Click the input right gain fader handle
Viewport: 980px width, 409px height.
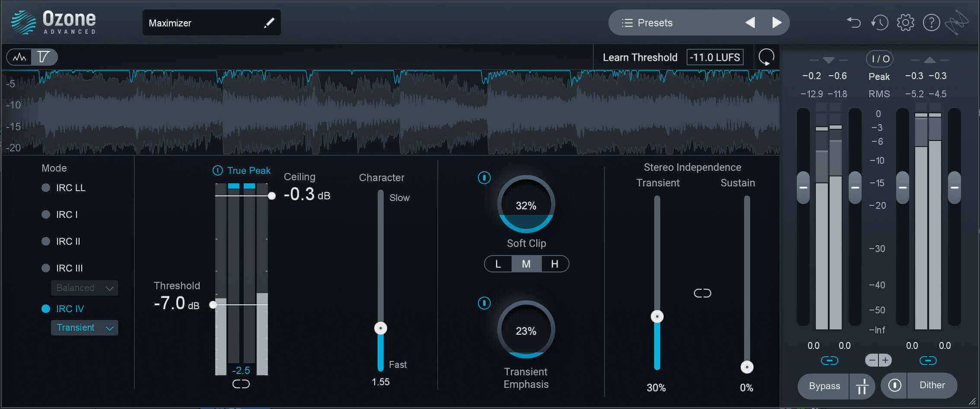click(x=855, y=188)
